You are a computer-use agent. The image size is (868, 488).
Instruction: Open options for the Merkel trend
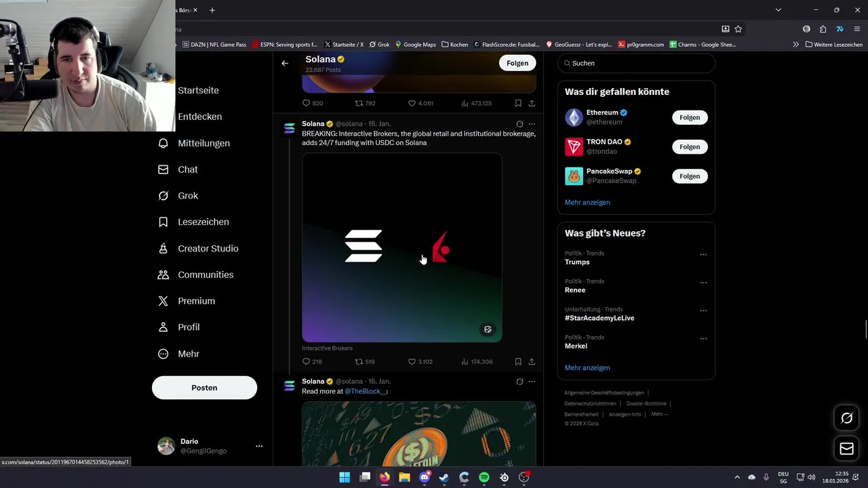coord(703,338)
